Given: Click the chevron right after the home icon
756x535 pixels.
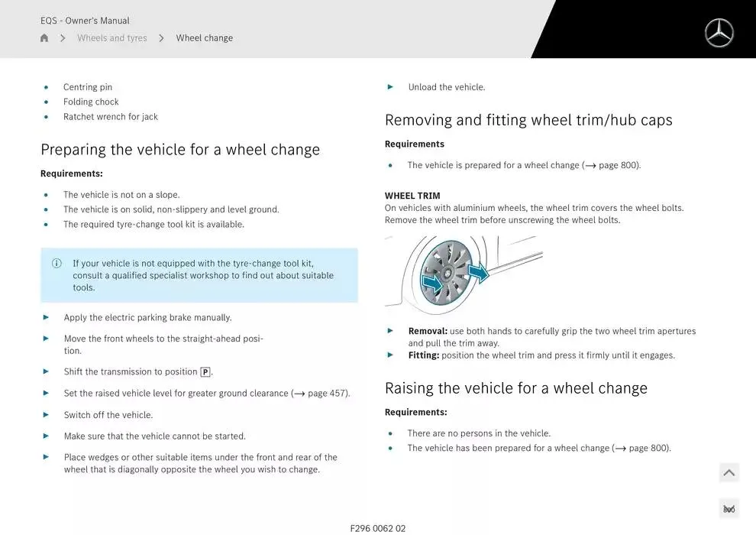Looking at the screenshot, I should coord(63,38).
